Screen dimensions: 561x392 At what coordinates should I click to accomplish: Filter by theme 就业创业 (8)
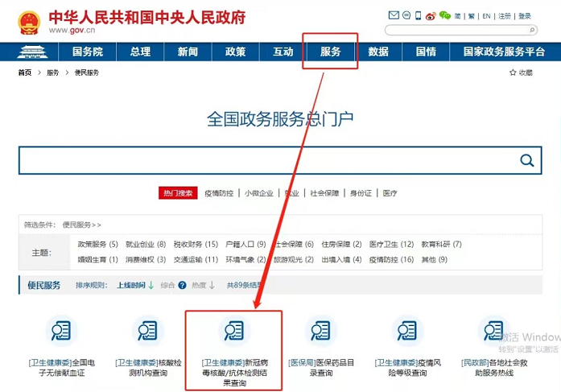point(146,244)
